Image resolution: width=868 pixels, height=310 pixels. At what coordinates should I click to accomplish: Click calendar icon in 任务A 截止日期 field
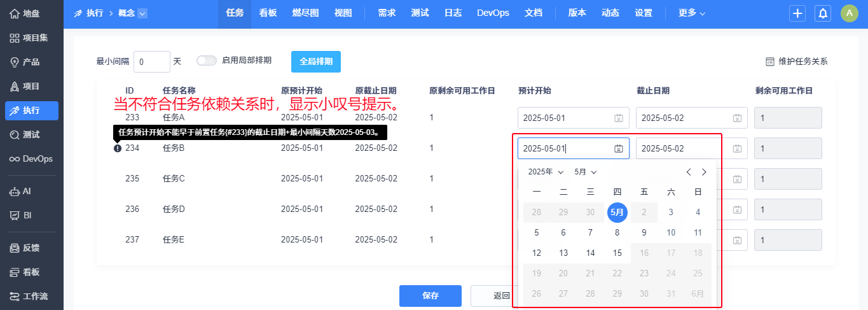[x=737, y=118]
